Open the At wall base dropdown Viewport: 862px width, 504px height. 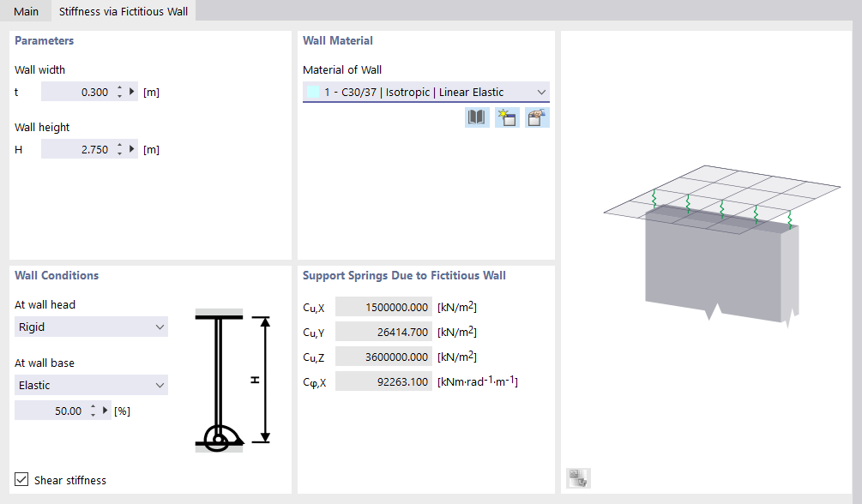91,385
